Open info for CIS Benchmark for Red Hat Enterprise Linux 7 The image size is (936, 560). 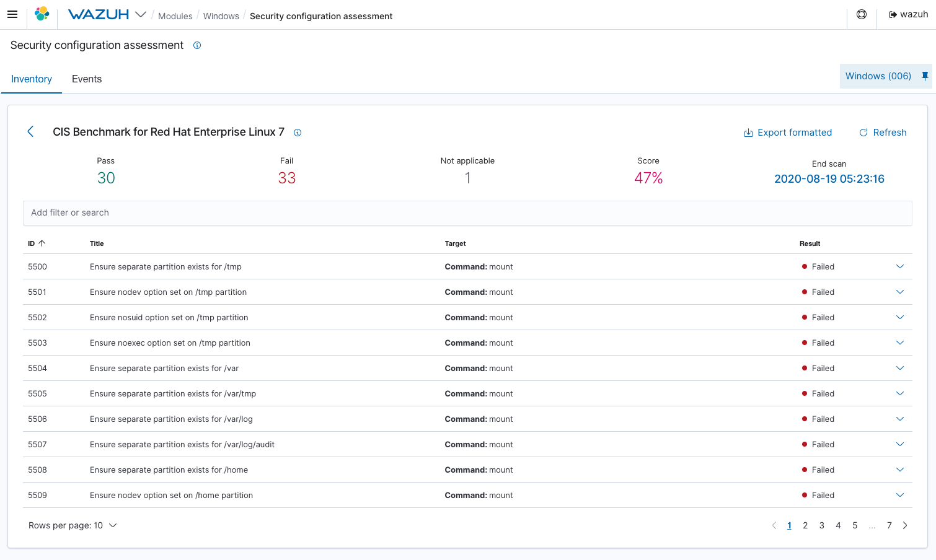point(298,132)
